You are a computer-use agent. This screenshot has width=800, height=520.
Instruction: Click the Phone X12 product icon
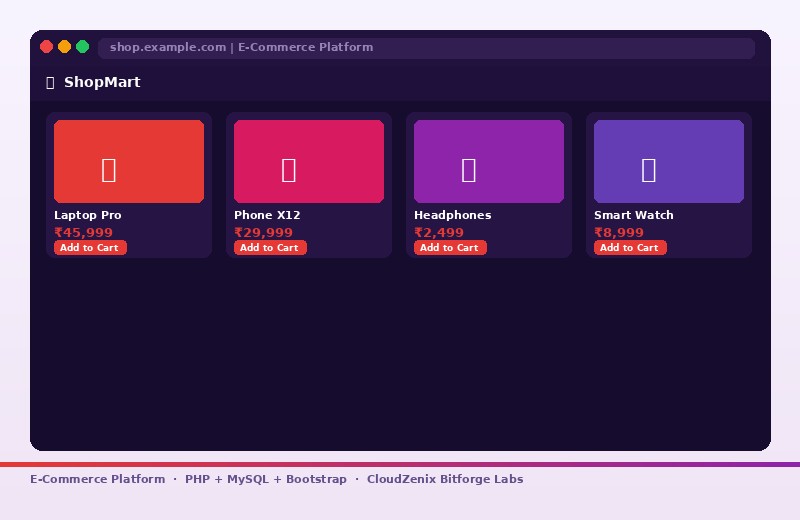coord(289,170)
